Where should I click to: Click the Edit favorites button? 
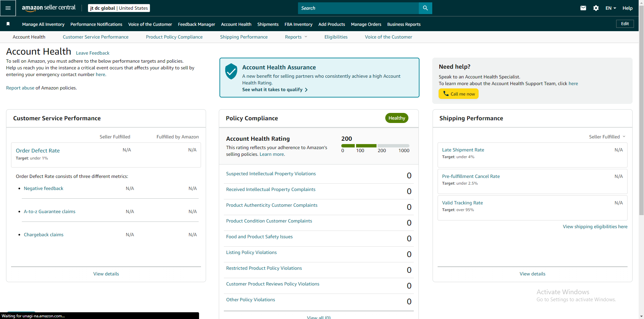625,24
